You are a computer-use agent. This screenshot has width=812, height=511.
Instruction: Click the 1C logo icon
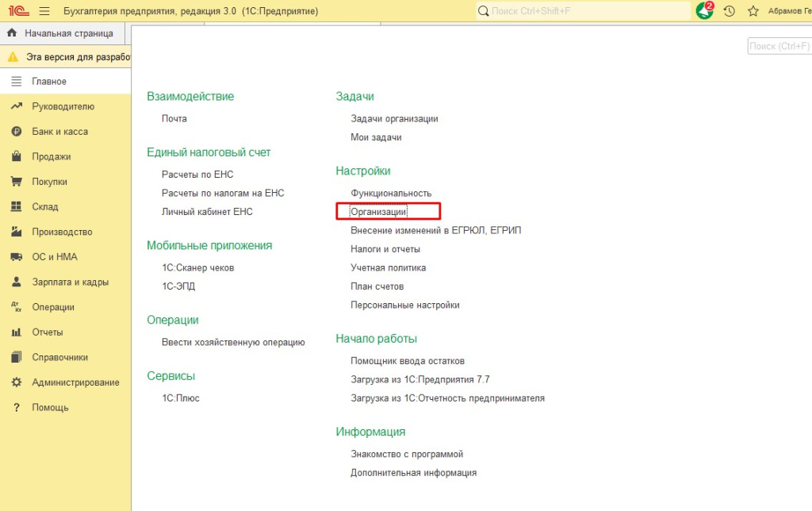pos(19,11)
